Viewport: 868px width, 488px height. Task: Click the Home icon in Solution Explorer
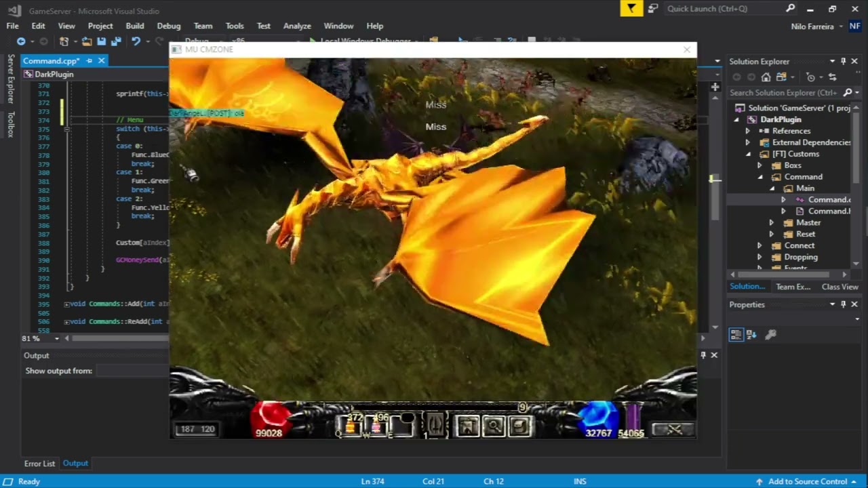(x=766, y=77)
